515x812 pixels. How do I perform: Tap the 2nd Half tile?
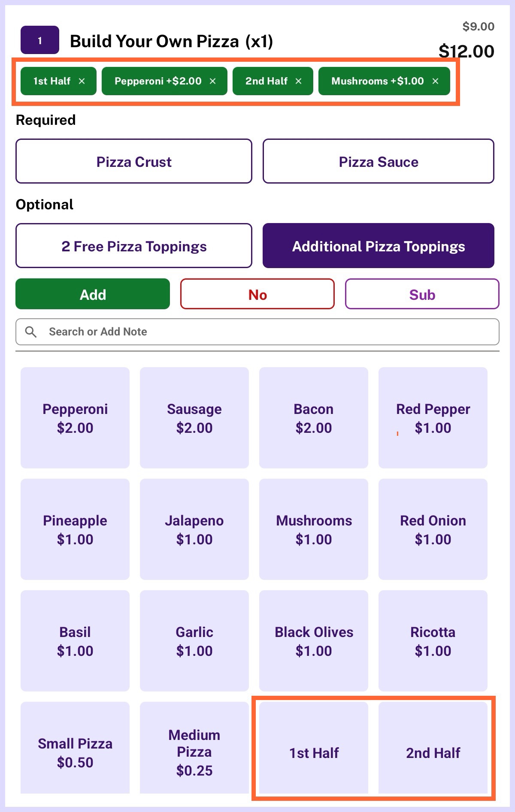(x=433, y=752)
